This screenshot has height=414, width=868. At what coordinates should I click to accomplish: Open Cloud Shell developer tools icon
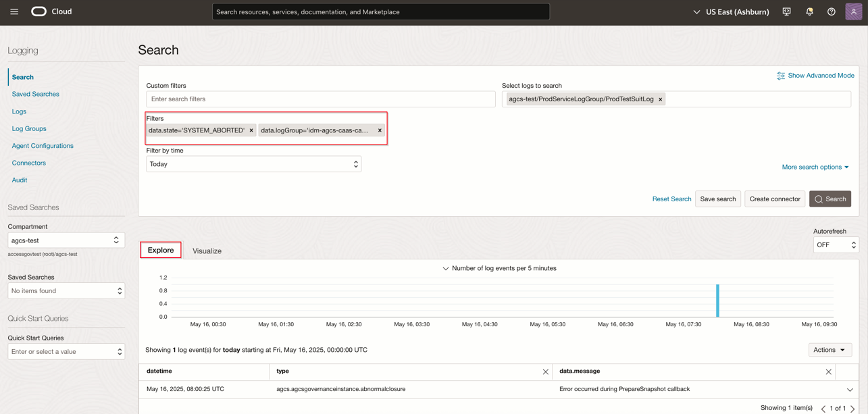point(786,11)
